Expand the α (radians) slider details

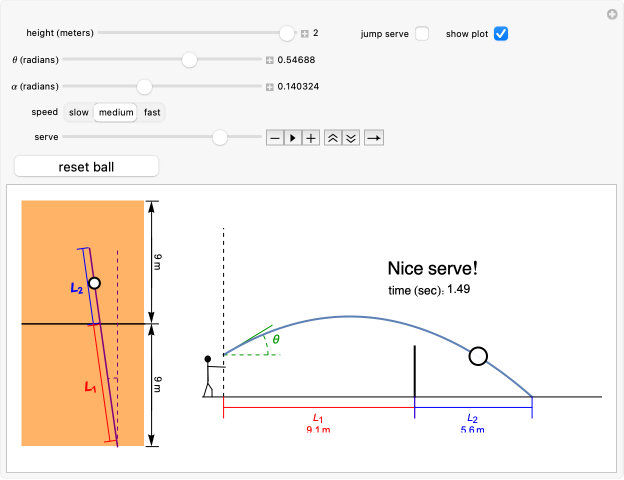click(x=269, y=87)
